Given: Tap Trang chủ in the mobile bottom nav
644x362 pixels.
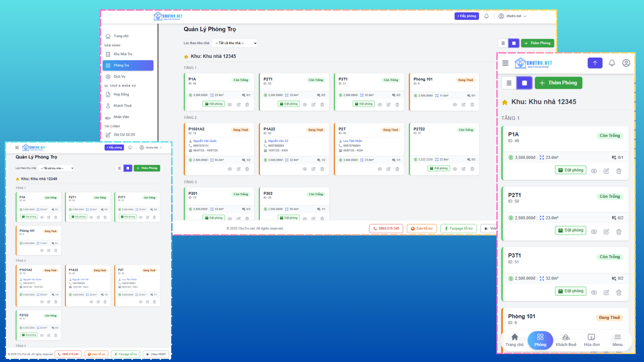Looking at the screenshot, I should [x=515, y=340].
